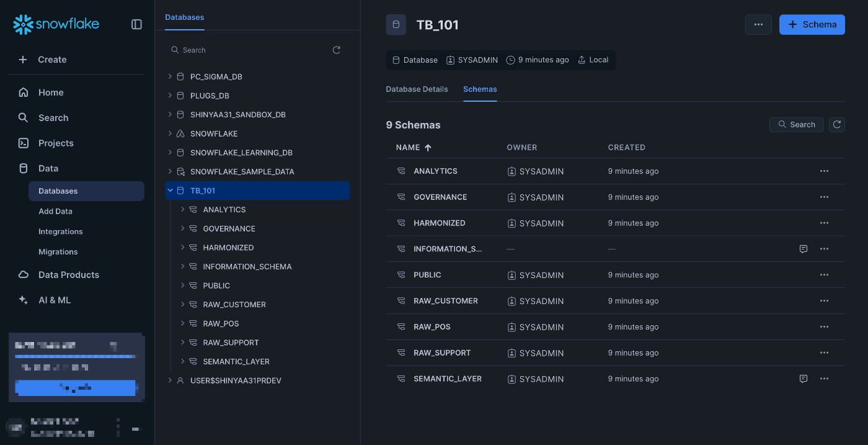Select GOVERNANCE schema in tree

pyautogui.click(x=229, y=229)
